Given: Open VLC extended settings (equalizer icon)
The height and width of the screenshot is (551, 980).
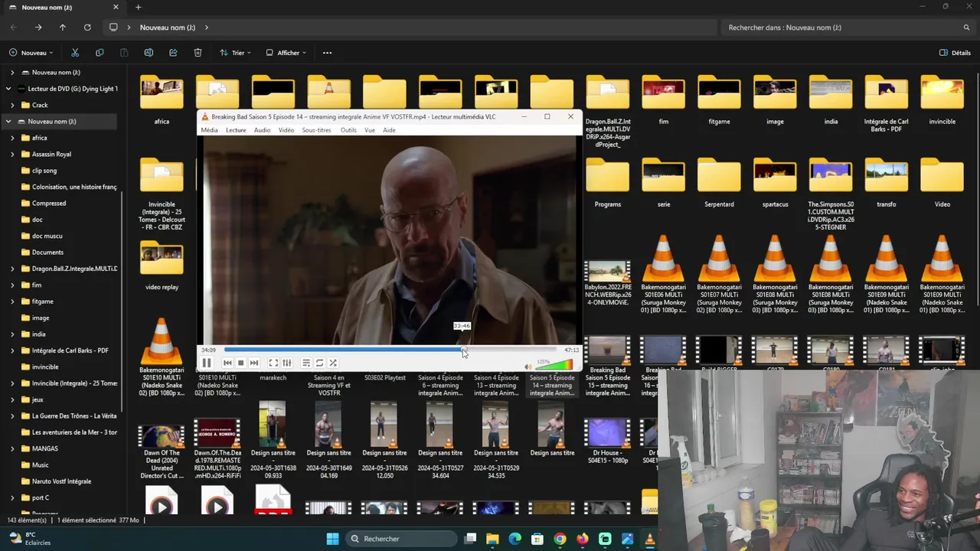Looking at the screenshot, I should (286, 363).
